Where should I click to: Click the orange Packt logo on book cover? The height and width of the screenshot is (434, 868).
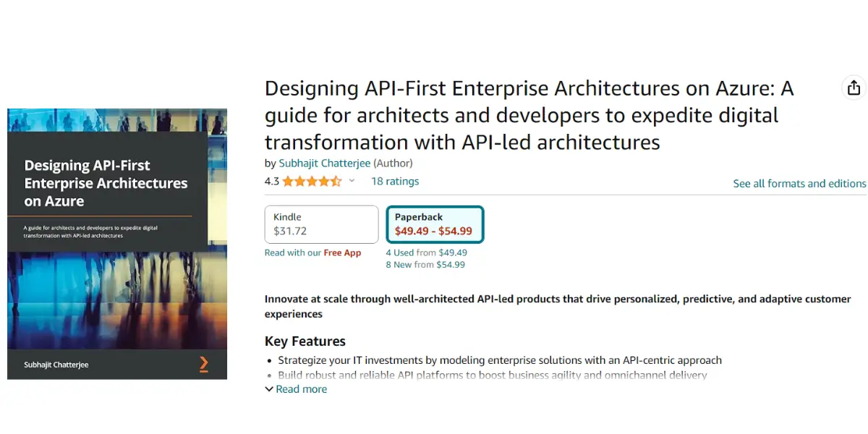click(x=203, y=364)
